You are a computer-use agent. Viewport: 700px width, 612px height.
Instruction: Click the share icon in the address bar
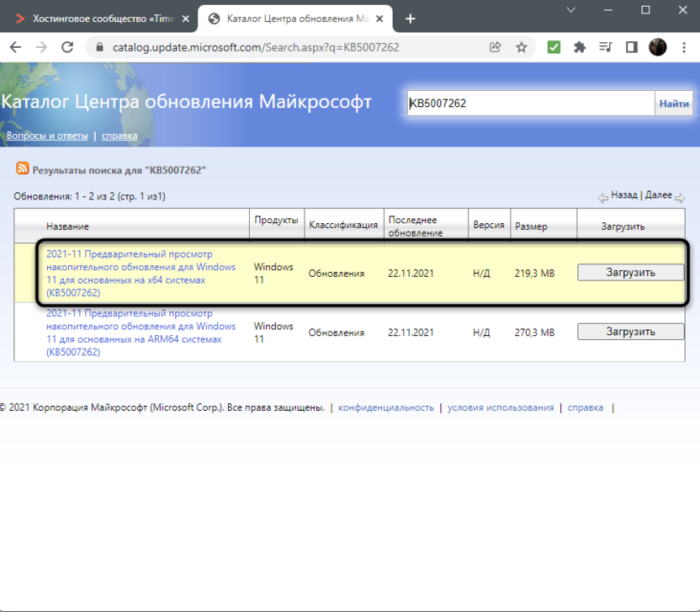click(x=496, y=48)
